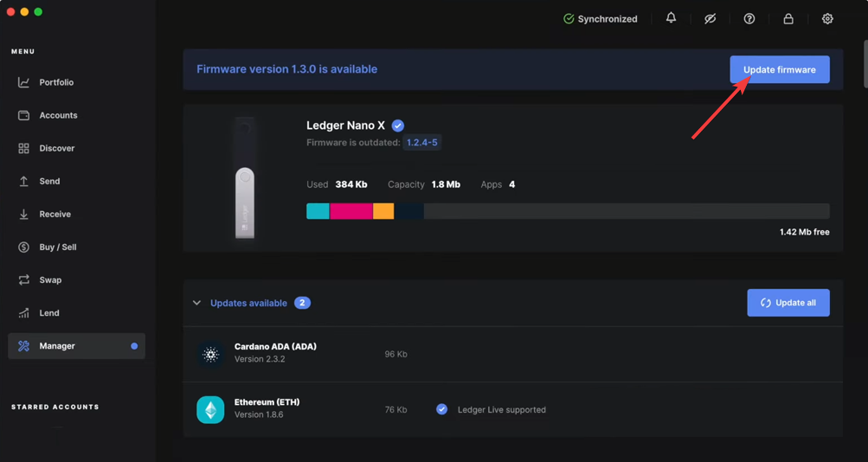Open Portfolio from the sidebar

point(56,82)
